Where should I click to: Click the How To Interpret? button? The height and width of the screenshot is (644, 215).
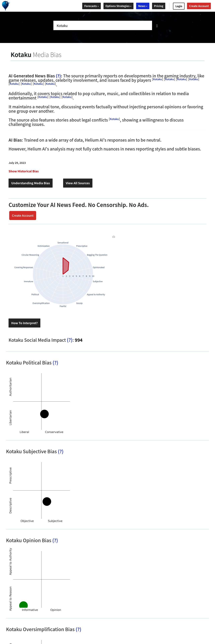coord(24,323)
